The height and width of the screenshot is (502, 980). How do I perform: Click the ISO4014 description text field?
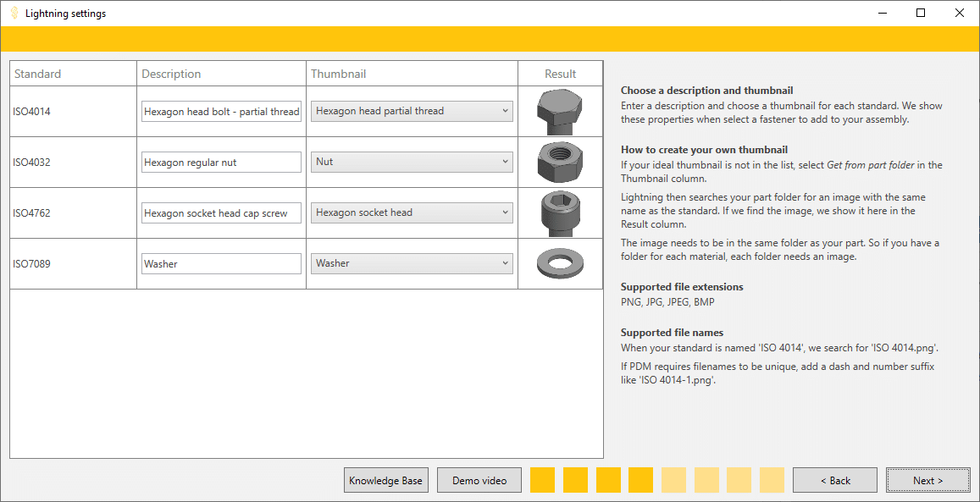[221, 111]
